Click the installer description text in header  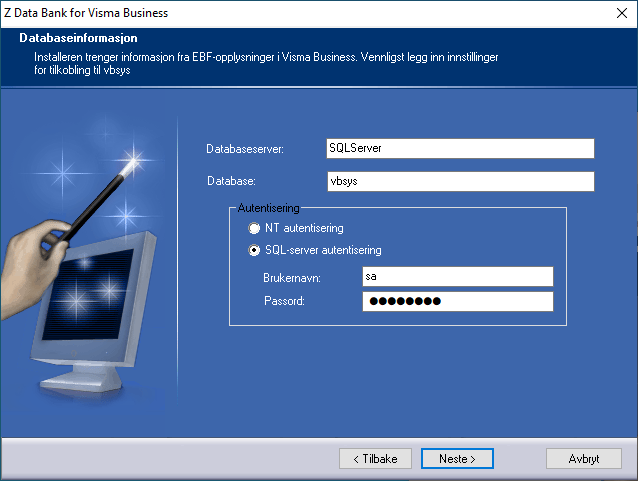(x=265, y=64)
